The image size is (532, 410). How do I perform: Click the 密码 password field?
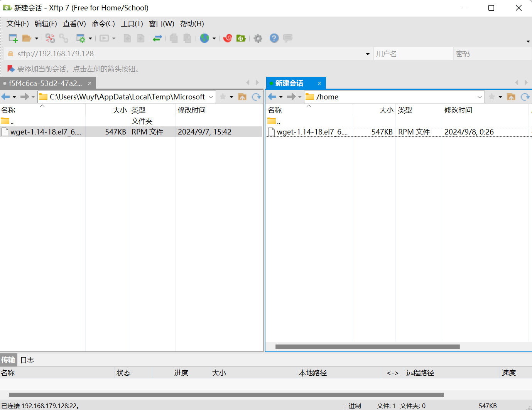pos(493,54)
